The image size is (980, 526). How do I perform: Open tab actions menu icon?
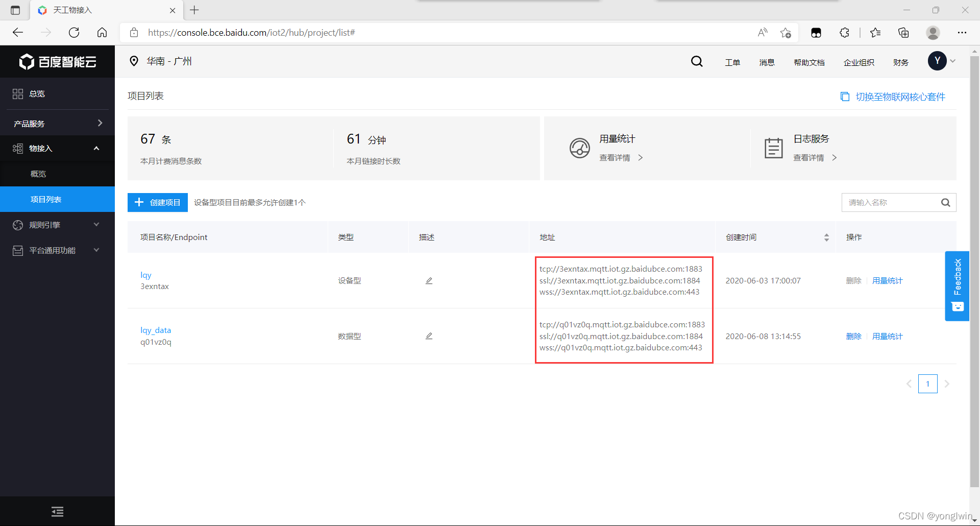[x=15, y=10]
